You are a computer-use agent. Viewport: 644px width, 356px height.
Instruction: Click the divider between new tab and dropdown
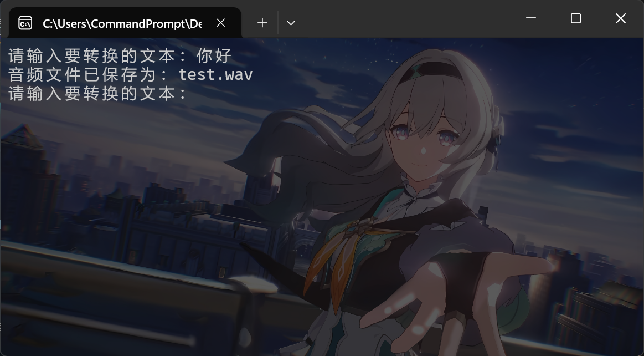tap(277, 23)
